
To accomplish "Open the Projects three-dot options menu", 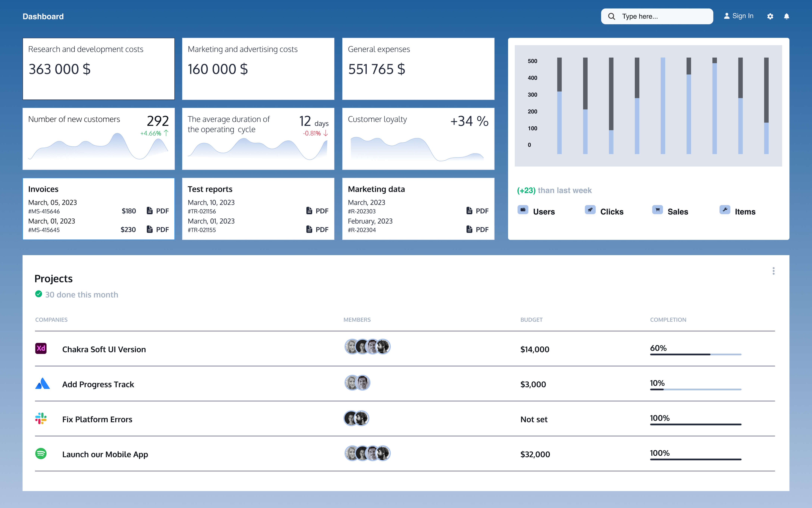I will [773, 271].
